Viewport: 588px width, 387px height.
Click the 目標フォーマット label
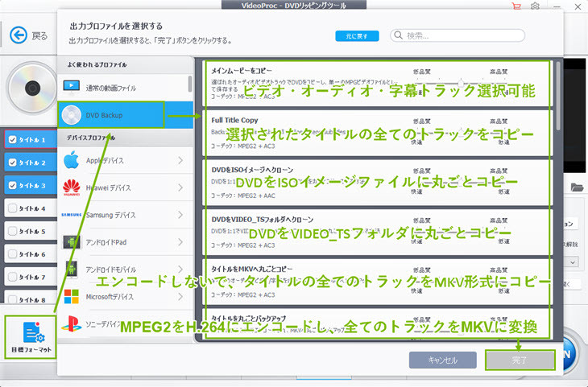pos(31,349)
